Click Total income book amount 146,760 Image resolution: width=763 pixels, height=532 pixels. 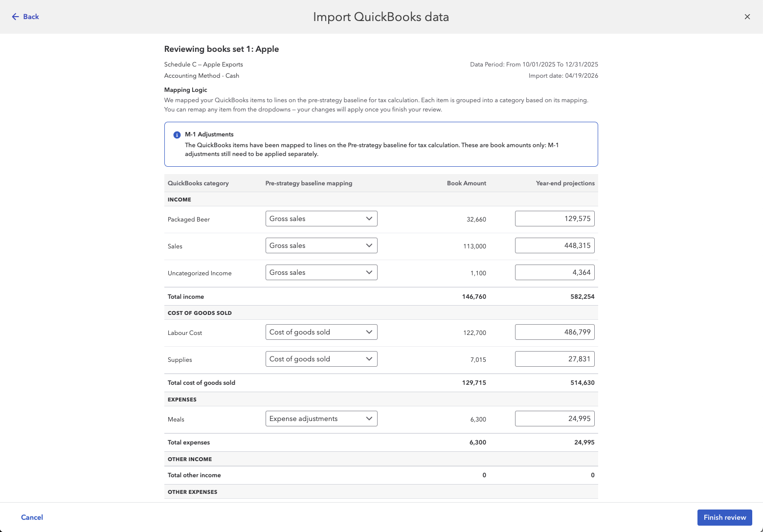click(x=474, y=297)
